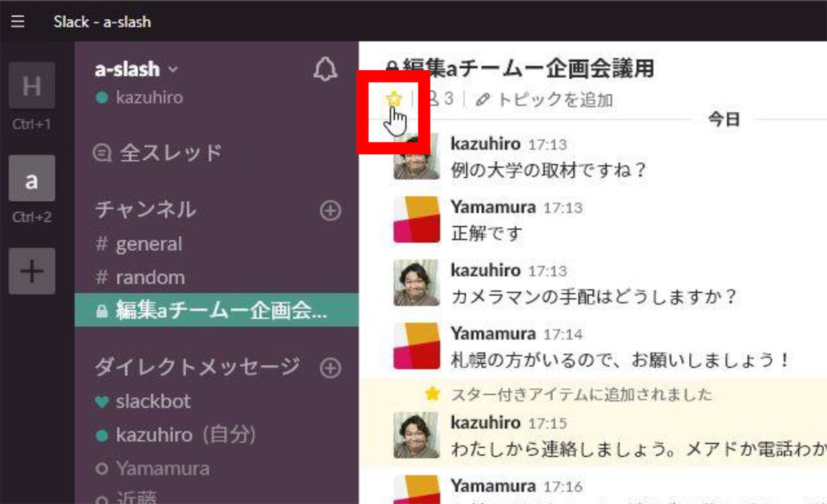
Task: Click the message starting わたしから連絡しましょう
Action: coord(639,449)
